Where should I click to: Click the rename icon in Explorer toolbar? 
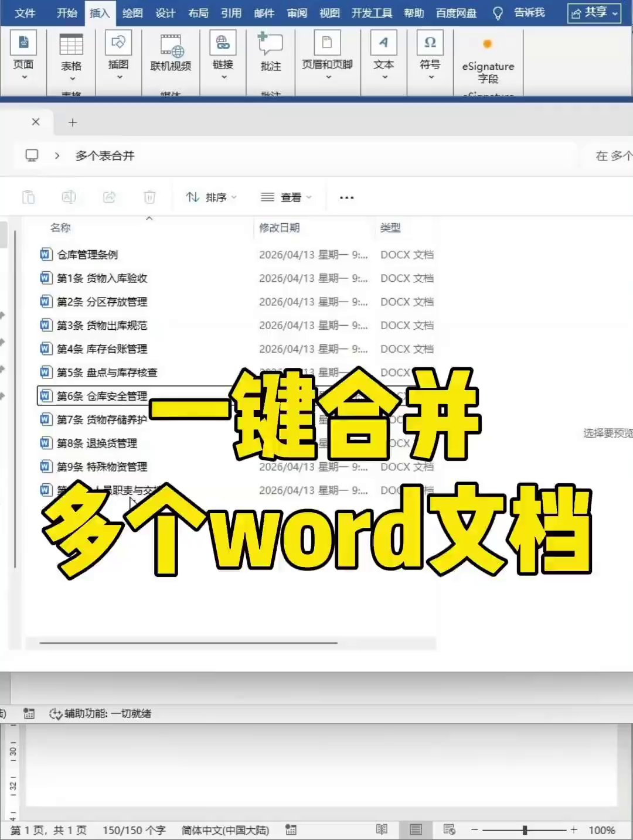[x=69, y=197]
